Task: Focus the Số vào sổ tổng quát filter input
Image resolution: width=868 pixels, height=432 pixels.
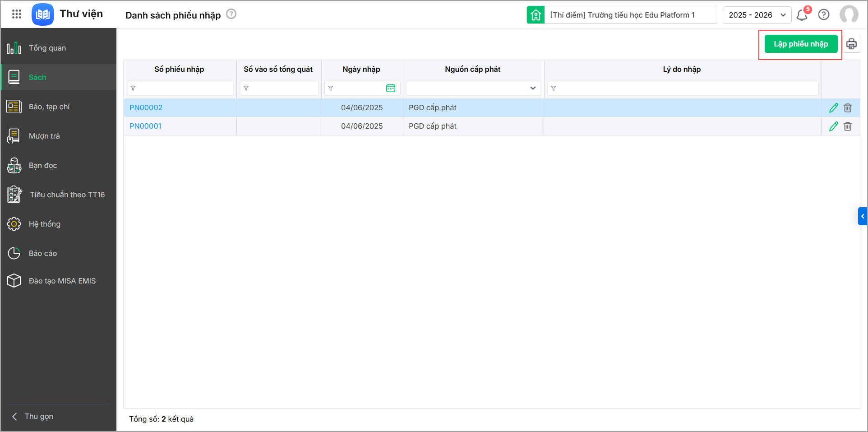Action: tap(279, 88)
